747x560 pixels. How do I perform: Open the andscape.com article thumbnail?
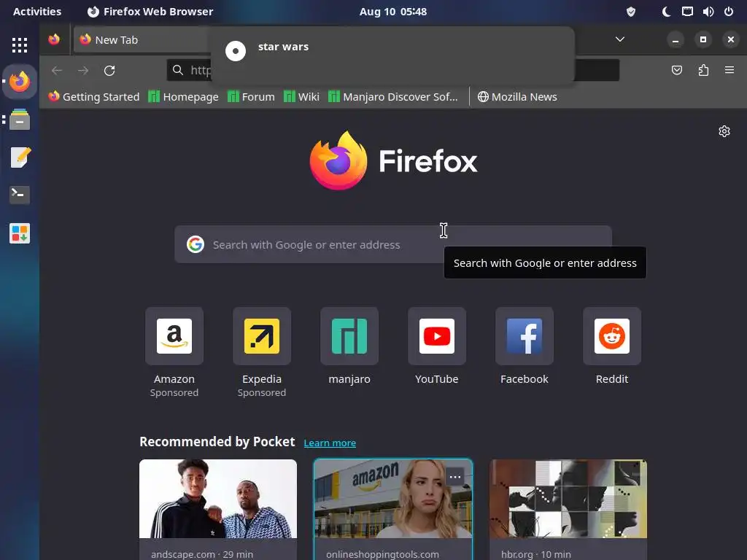click(218, 499)
